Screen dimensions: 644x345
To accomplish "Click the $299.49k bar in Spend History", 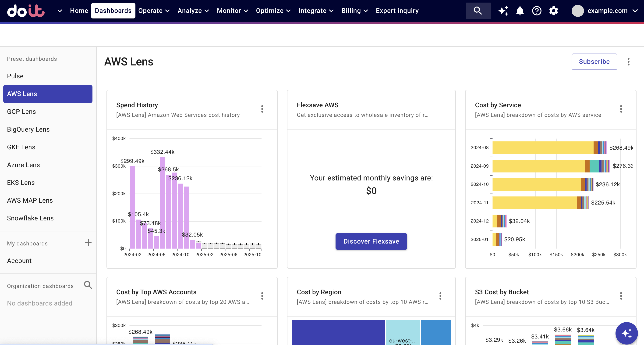I will (132, 207).
